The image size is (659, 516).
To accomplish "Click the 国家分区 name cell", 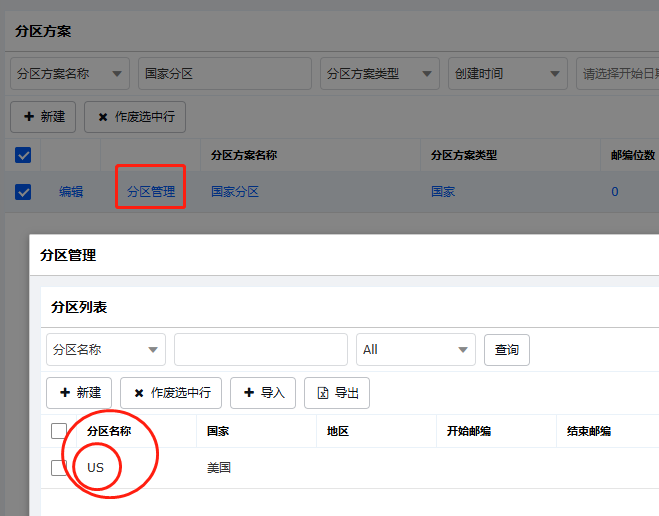I will (235, 192).
